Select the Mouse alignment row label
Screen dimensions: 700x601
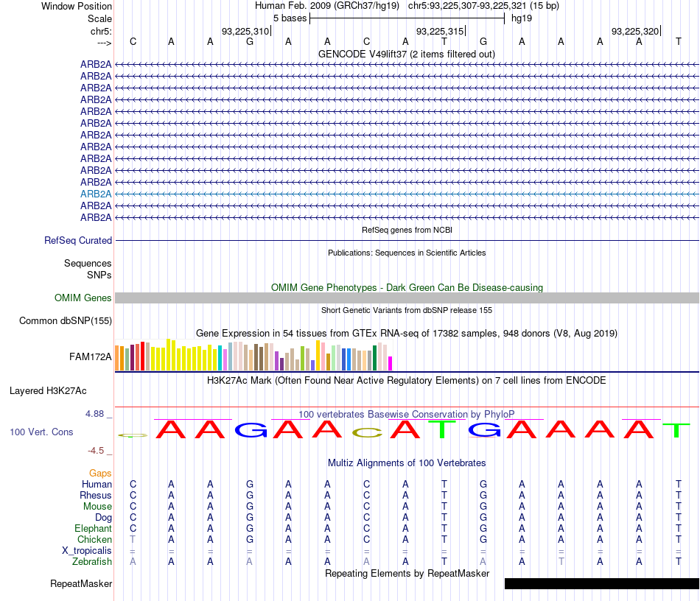(x=97, y=507)
